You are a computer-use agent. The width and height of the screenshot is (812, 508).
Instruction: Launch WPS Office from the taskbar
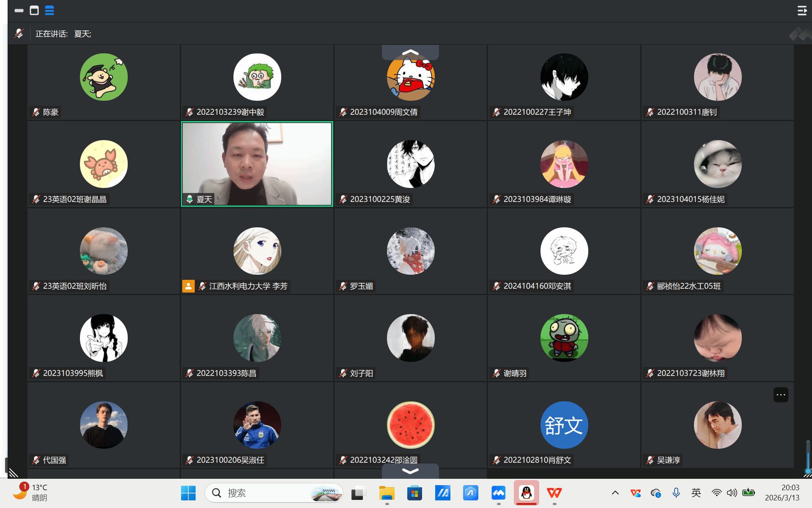coord(554,493)
